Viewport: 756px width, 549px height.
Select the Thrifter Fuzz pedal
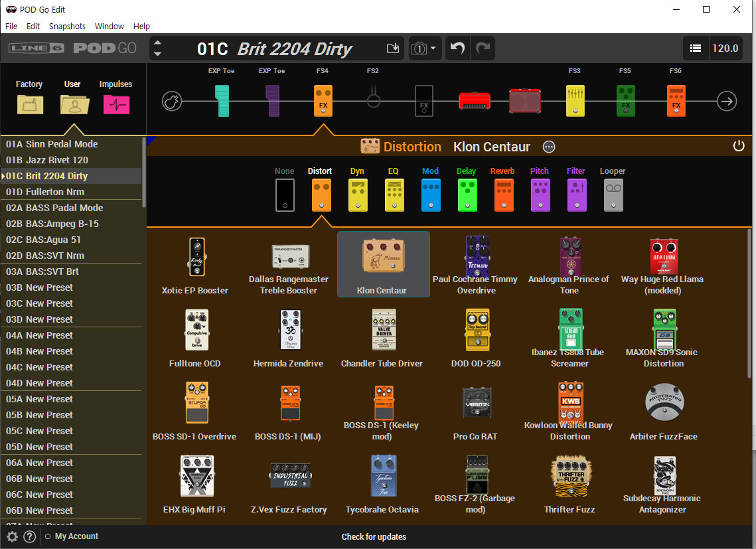tap(569, 485)
